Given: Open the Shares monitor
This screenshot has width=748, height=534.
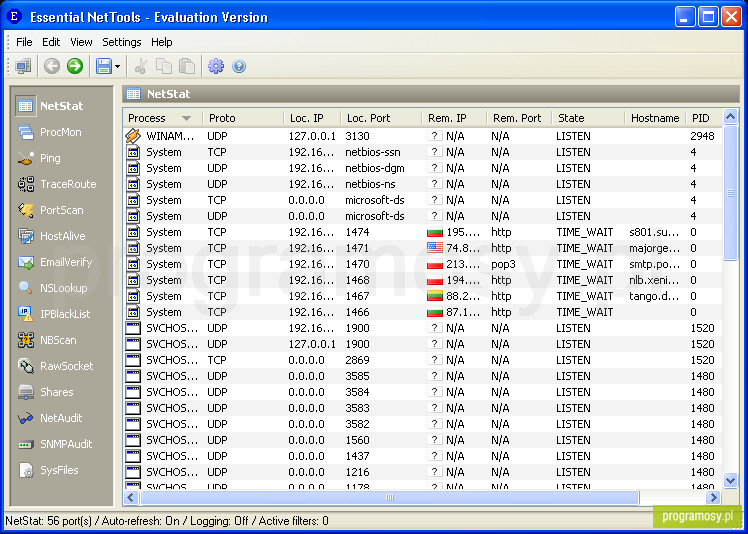Looking at the screenshot, I should point(46,392).
